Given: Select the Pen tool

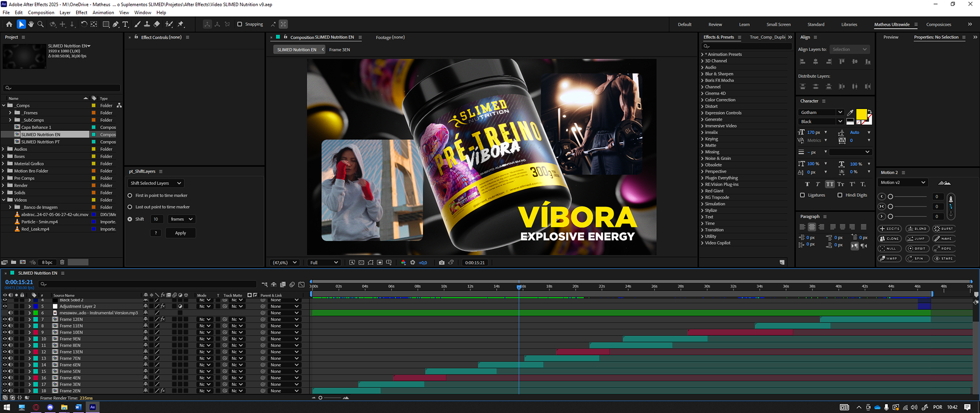Looking at the screenshot, I should (x=116, y=24).
